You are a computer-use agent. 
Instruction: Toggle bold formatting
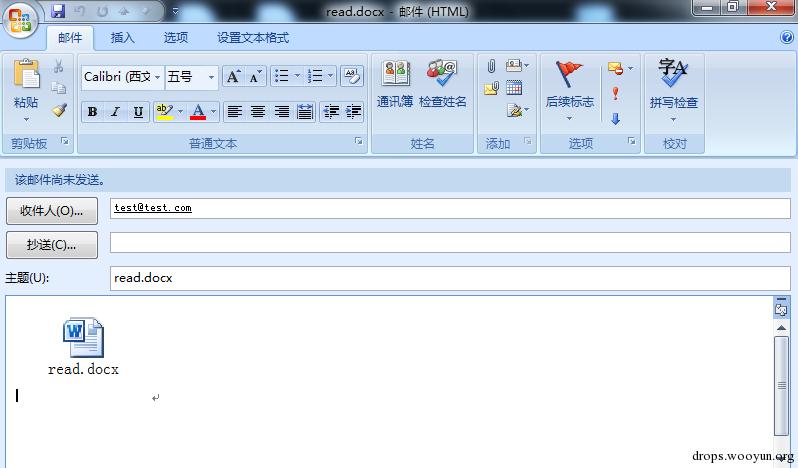tap(93, 111)
